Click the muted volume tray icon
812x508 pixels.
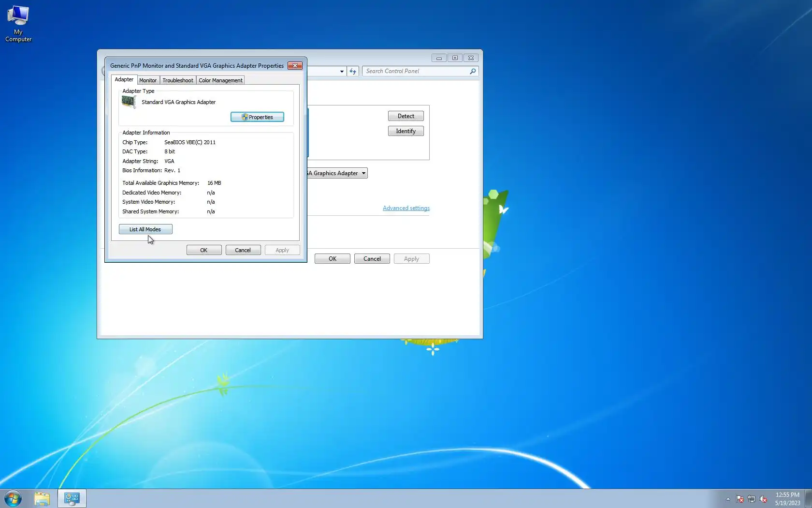point(763,499)
